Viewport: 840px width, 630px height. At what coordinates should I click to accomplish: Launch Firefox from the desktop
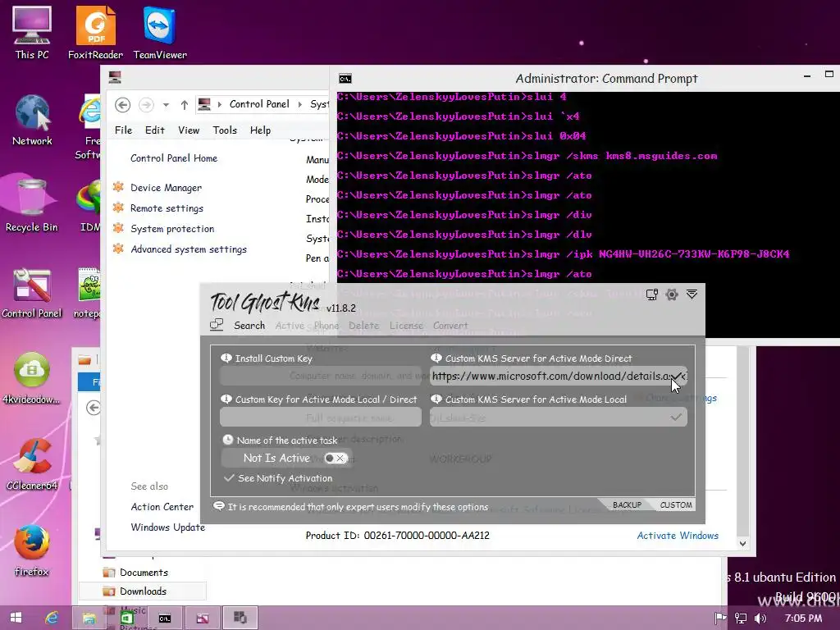point(32,550)
